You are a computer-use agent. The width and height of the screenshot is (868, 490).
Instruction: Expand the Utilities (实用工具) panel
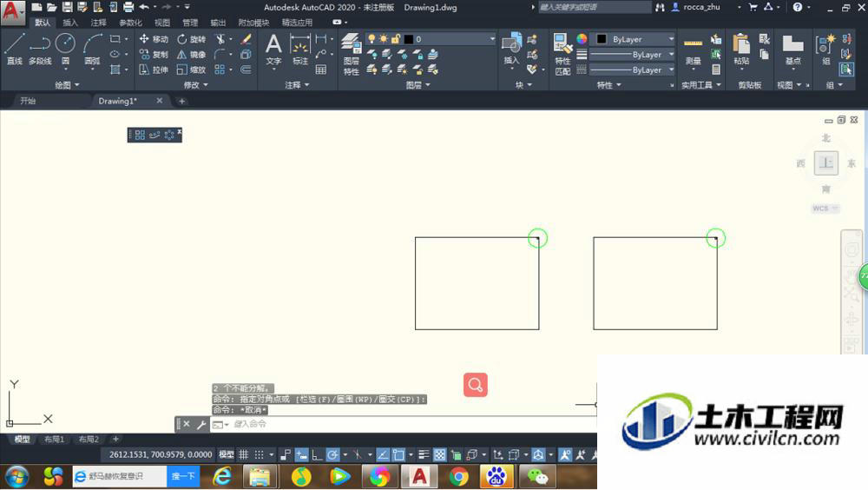coord(700,85)
